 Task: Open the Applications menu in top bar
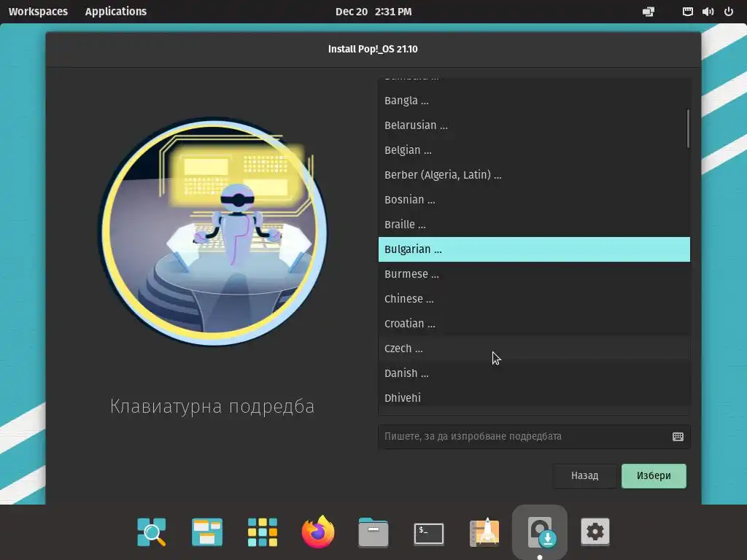click(116, 12)
